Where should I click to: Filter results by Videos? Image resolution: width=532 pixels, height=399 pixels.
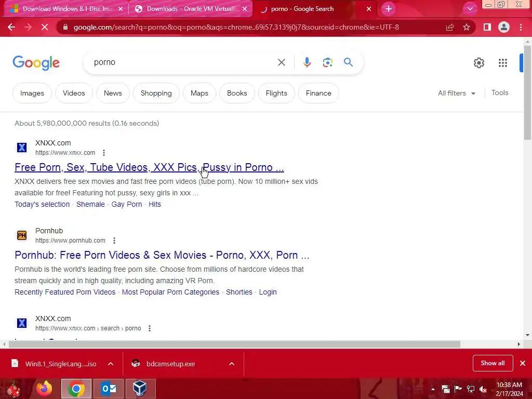(x=74, y=93)
